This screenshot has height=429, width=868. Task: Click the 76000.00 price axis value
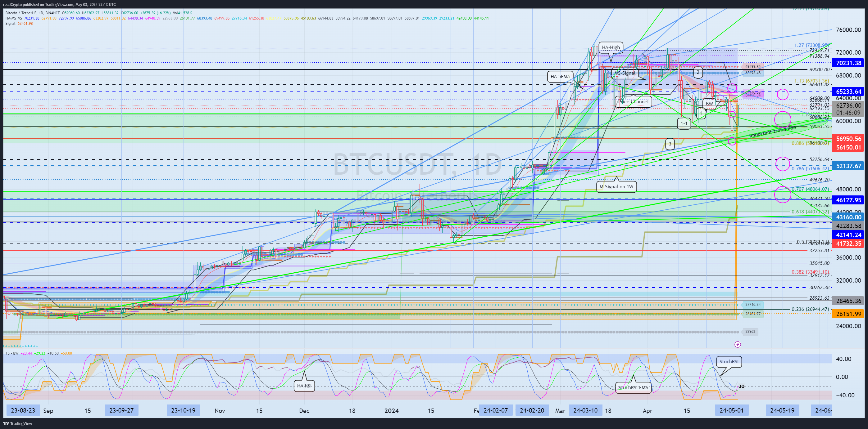848,29
